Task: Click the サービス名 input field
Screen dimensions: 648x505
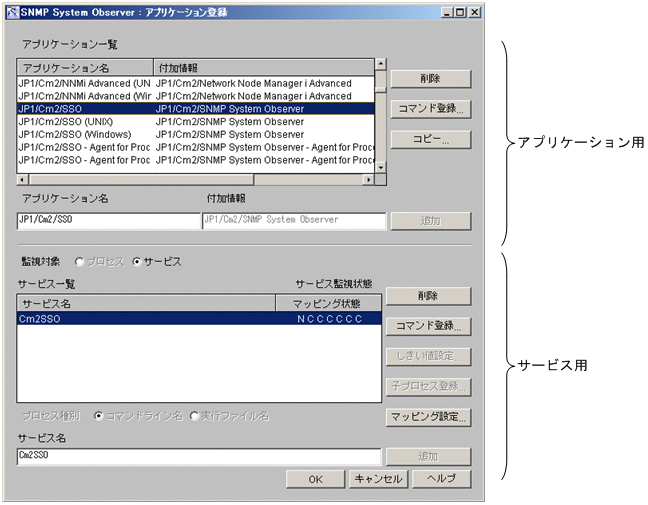Action: coord(199,456)
